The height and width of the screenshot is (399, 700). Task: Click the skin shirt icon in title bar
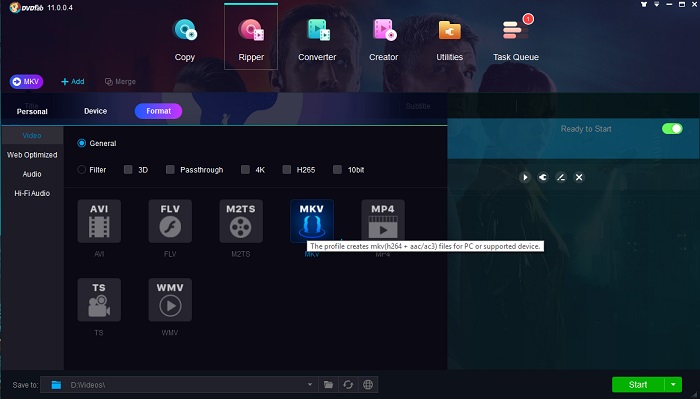(644, 4)
